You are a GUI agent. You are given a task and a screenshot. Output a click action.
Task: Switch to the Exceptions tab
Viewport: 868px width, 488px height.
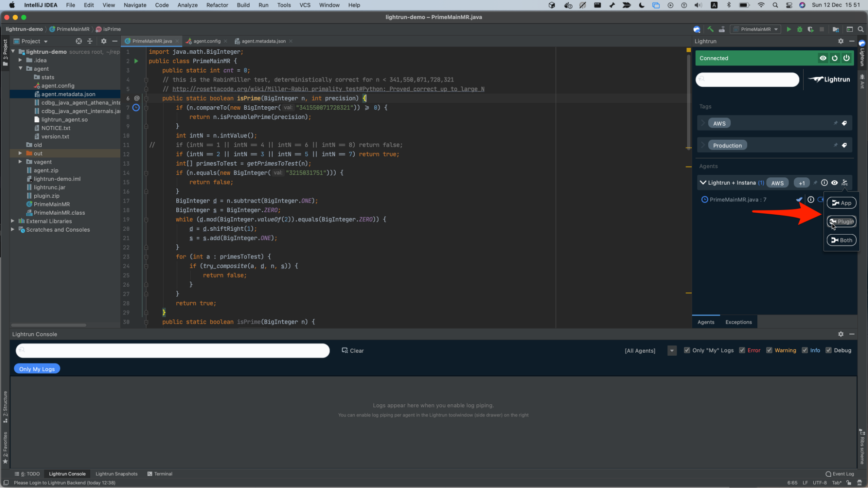click(738, 322)
